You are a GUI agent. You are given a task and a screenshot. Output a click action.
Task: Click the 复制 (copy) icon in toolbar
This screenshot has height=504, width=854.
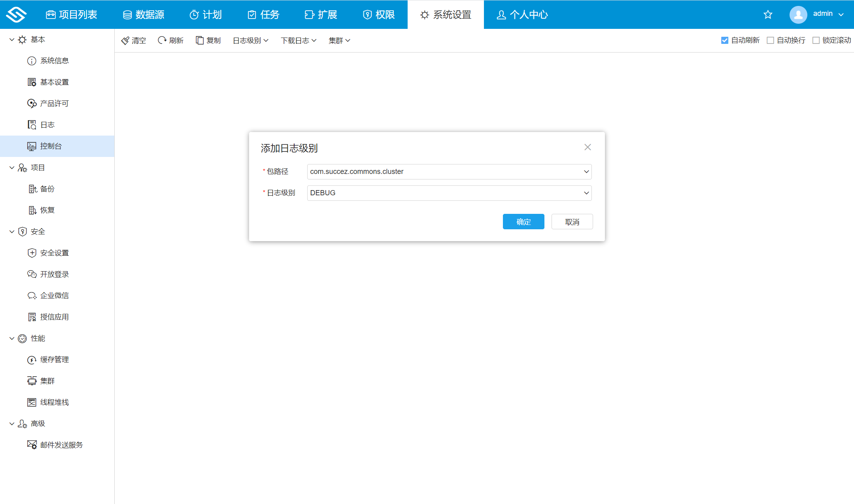coord(200,40)
